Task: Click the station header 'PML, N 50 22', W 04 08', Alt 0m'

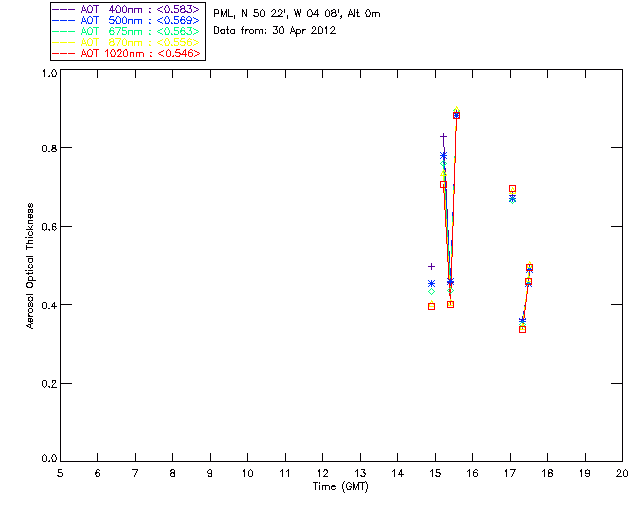Action: [297, 14]
